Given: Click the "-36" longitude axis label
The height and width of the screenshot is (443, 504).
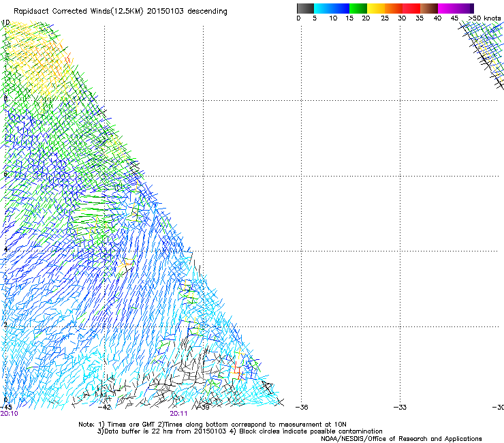Looking at the screenshot, I should 302,408.
